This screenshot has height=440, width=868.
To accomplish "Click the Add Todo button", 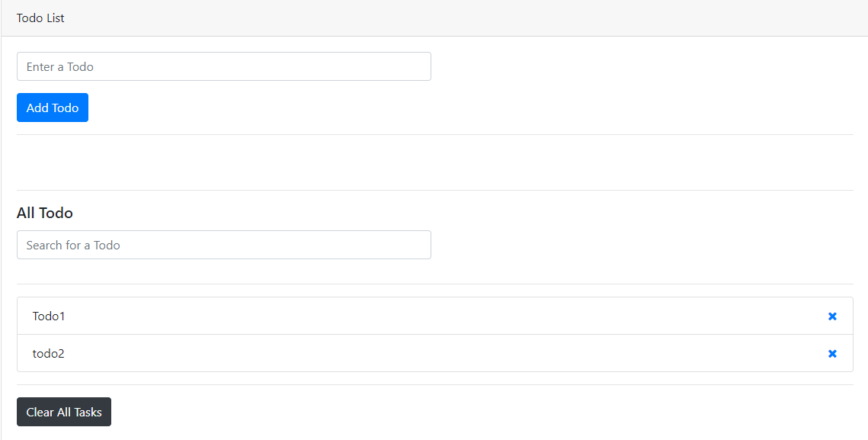I will [52, 108].
